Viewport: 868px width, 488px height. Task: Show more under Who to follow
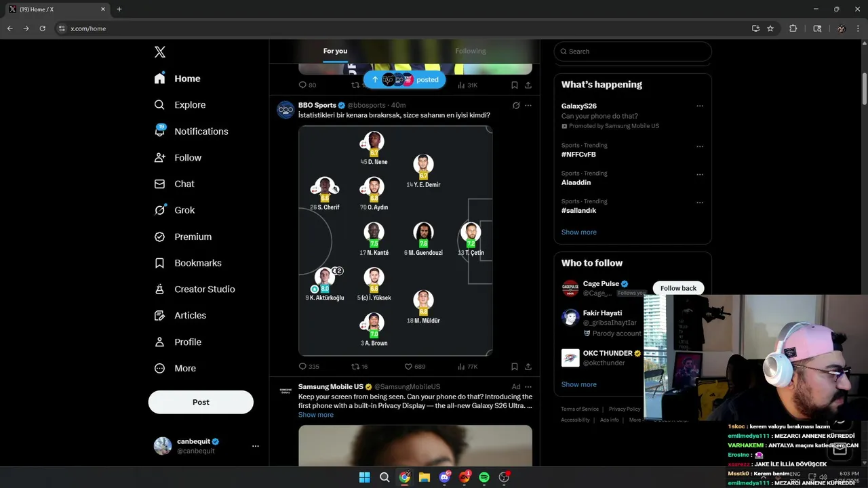[x=579, y=384]
